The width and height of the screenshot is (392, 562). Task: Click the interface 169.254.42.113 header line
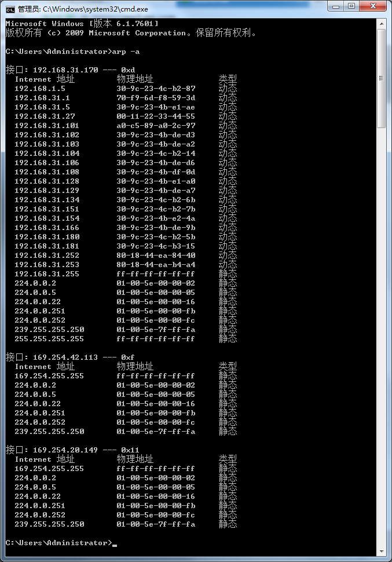70,357
